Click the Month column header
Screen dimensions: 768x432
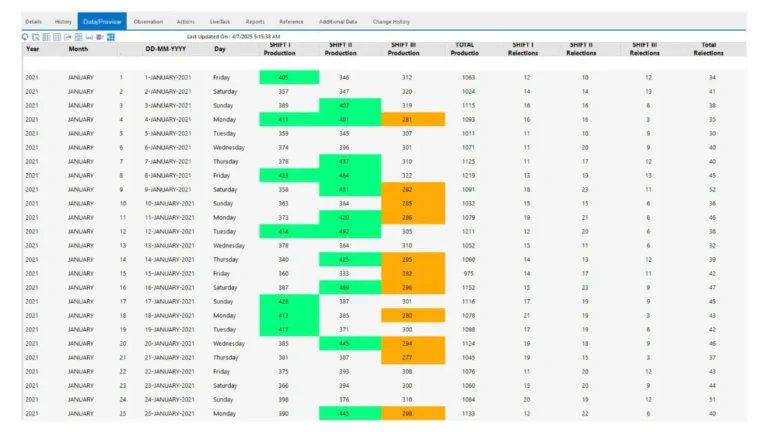coord(78,49)
